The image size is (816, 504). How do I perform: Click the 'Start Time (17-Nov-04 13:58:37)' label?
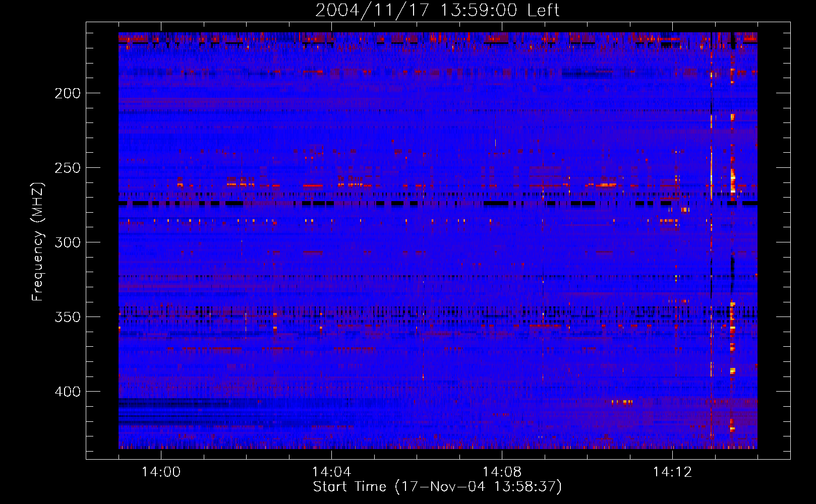click(x=437, y=487)
